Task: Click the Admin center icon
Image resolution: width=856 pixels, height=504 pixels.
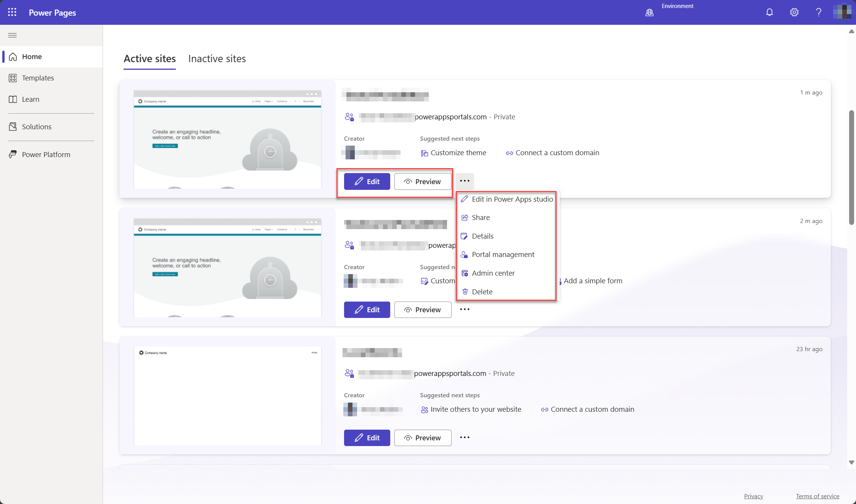Action: (x=465, y=273)
